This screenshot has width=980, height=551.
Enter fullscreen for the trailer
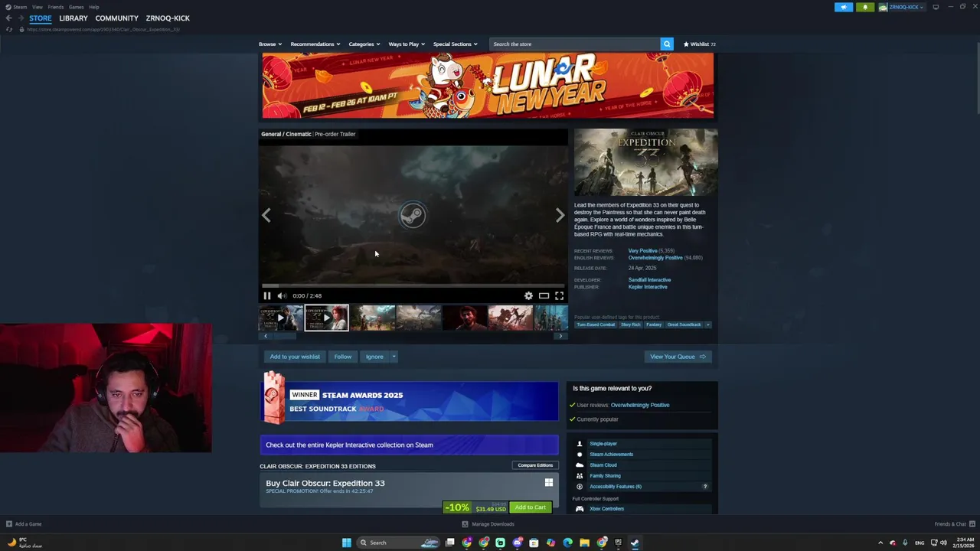[x=559, y=295]
